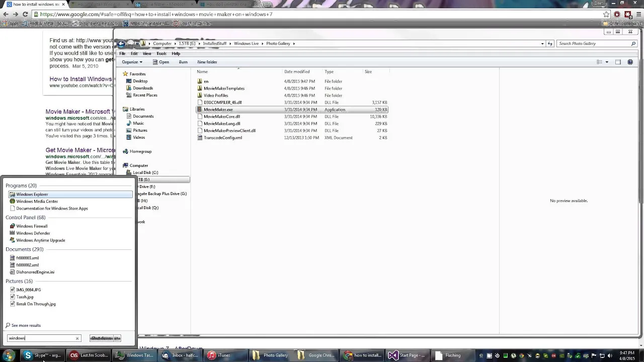This screenshot has width=644, height=362.
Task: Open the View menu in Explorer
Action: point(147,53)
